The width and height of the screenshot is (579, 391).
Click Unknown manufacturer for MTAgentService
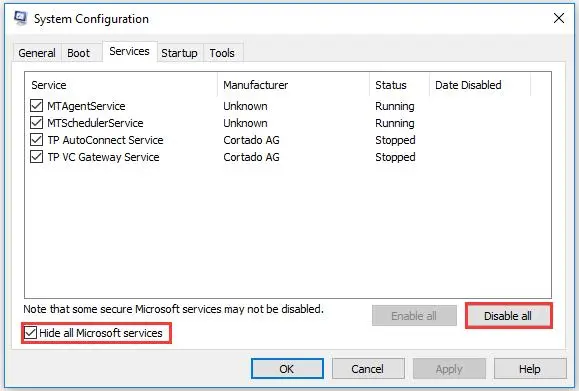[x=245, y=106]
